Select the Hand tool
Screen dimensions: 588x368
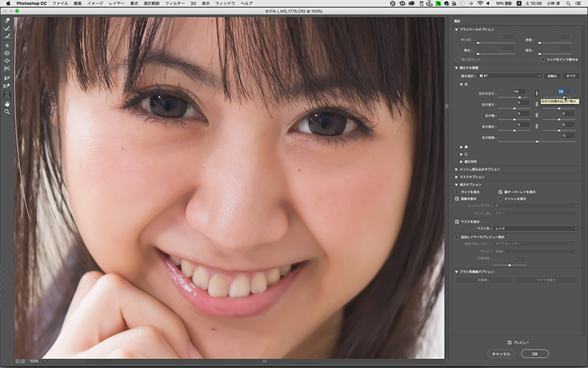(7, 104)
